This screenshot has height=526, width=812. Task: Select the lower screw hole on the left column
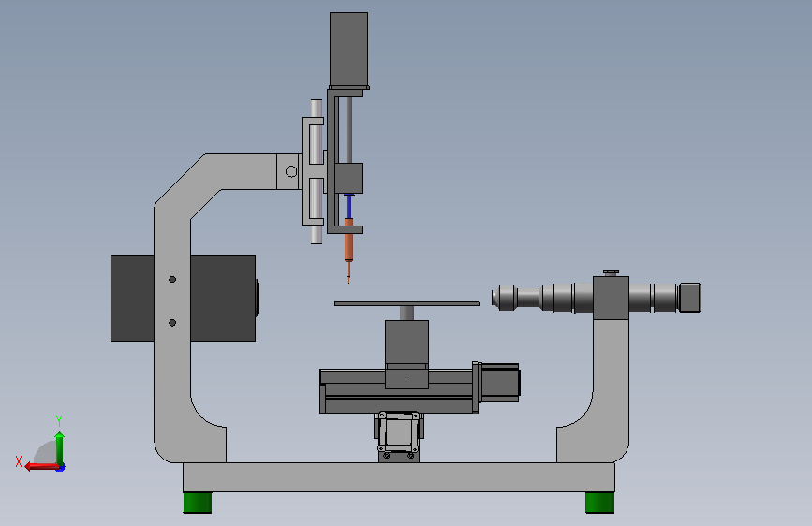172,323
